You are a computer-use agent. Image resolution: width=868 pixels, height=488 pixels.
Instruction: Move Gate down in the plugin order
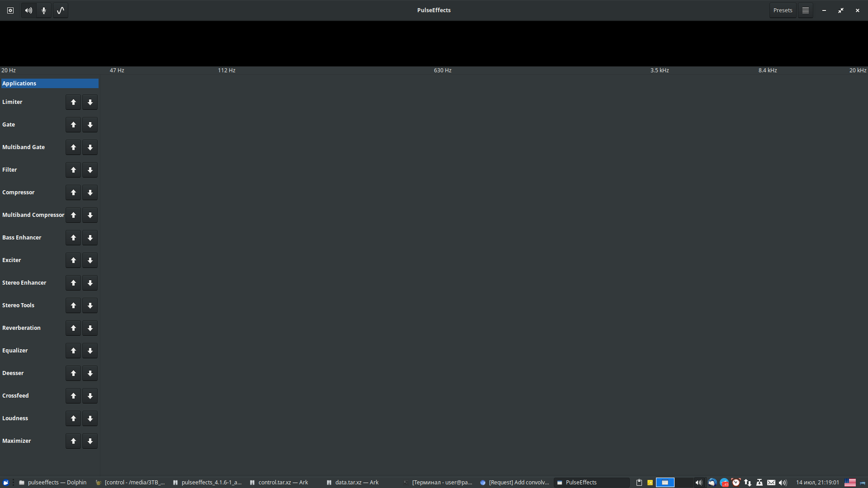click(x=90, y=125)
